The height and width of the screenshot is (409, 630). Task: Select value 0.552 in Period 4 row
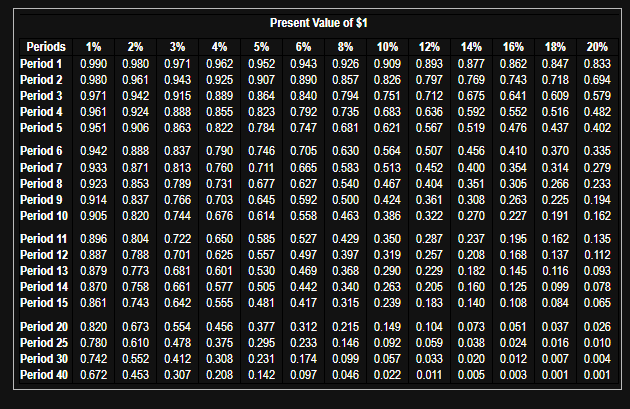click(x=513, y=112)
